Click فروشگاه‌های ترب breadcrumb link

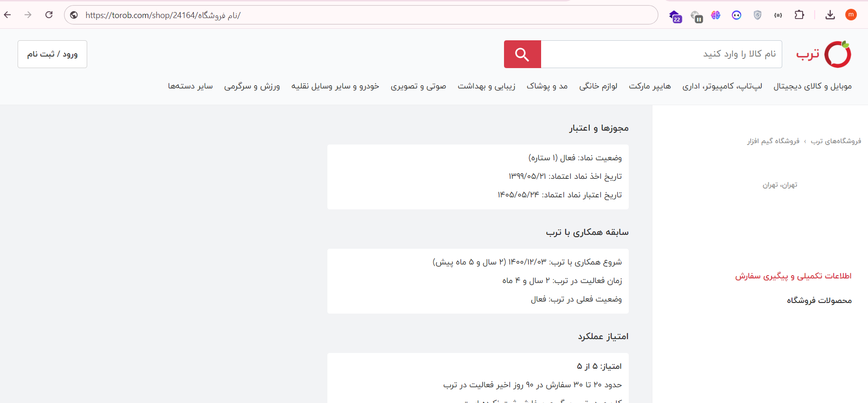(836, 141)
